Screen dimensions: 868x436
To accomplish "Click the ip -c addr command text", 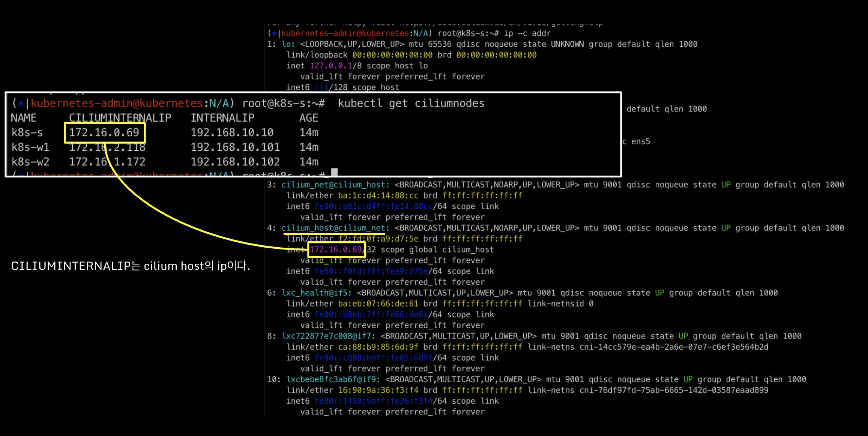I will coord(527,33).
